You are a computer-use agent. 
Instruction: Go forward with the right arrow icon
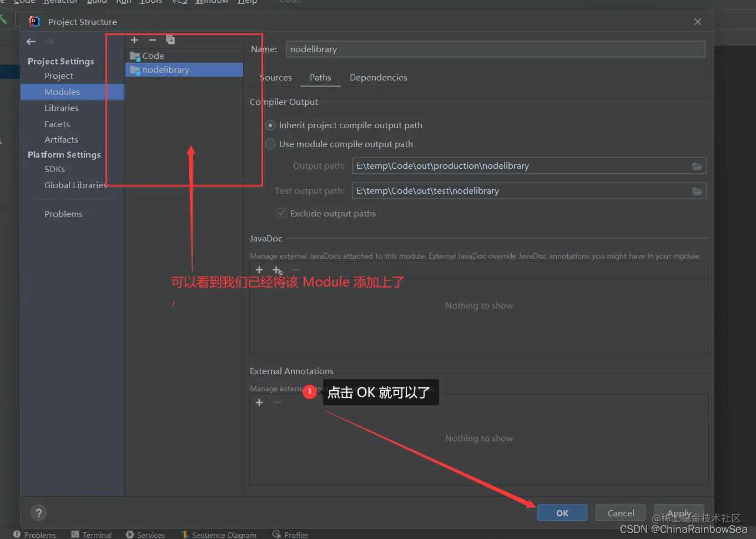[x=49, y=42]
